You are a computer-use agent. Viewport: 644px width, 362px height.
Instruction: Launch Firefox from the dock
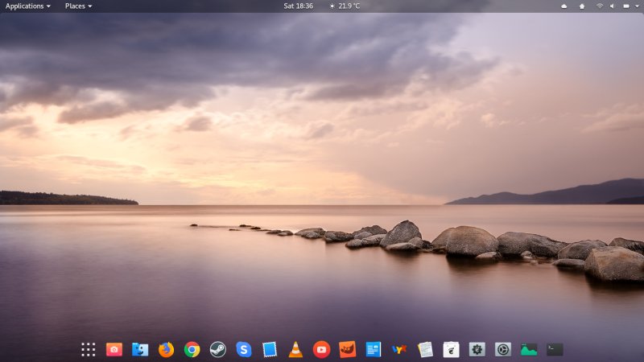click(166, 349)
